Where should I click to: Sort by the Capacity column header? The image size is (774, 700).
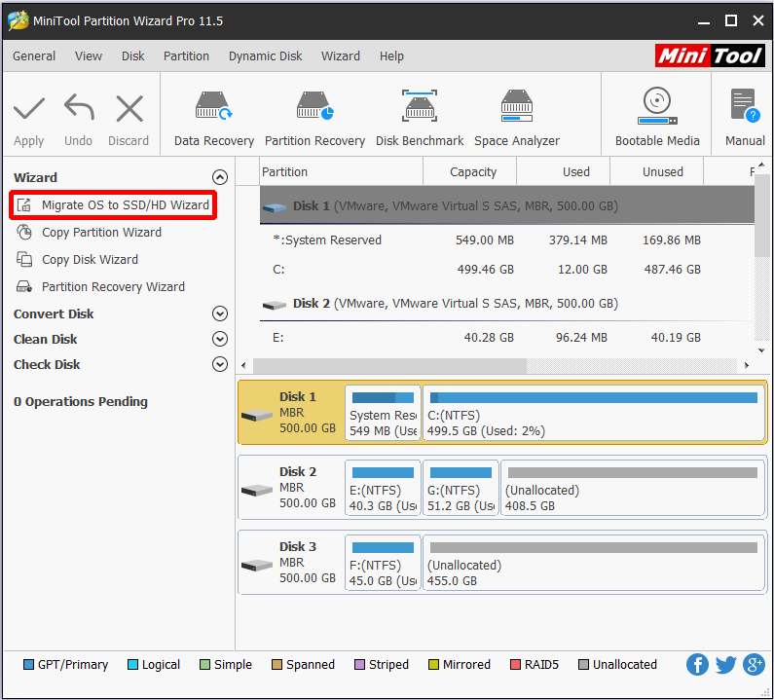tap(469, 171)
